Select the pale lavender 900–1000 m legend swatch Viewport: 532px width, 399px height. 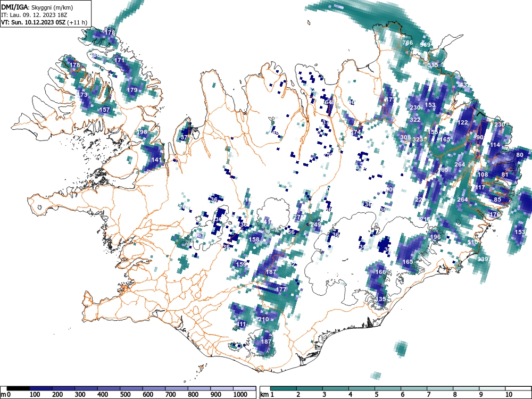[x=222, y=388]
